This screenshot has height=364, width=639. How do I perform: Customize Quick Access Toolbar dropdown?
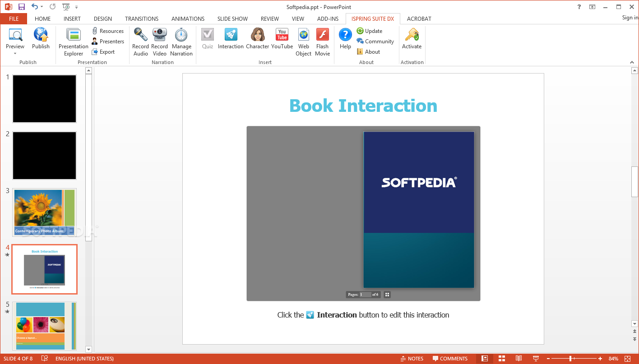(x=76, y=7)
